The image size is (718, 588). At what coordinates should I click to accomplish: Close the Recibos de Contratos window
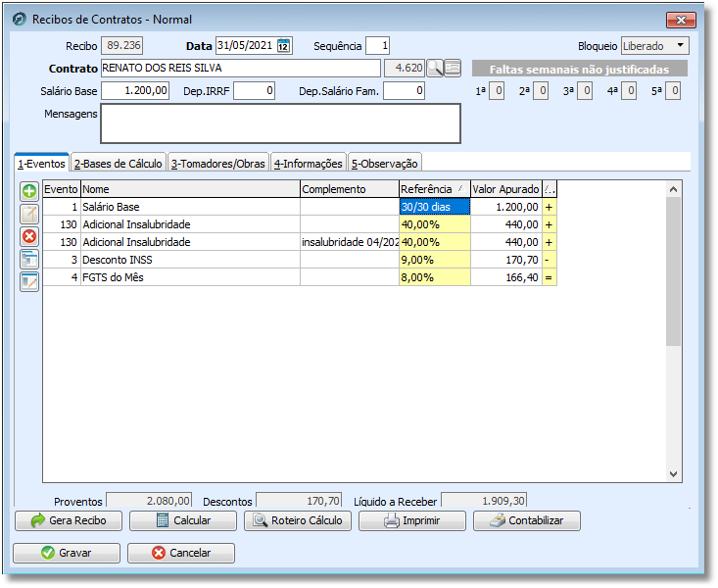click(681, 20)
